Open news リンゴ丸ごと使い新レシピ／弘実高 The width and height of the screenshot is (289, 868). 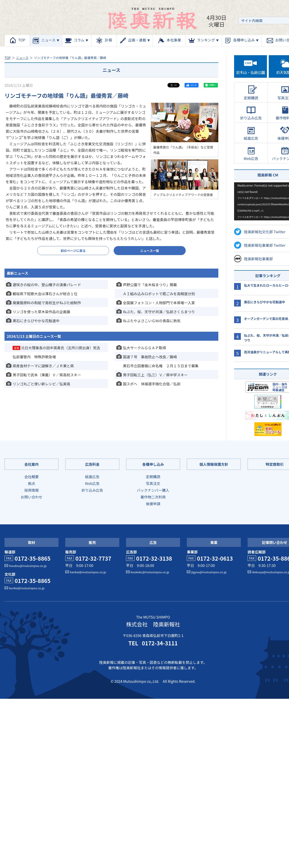click(41, 384)
